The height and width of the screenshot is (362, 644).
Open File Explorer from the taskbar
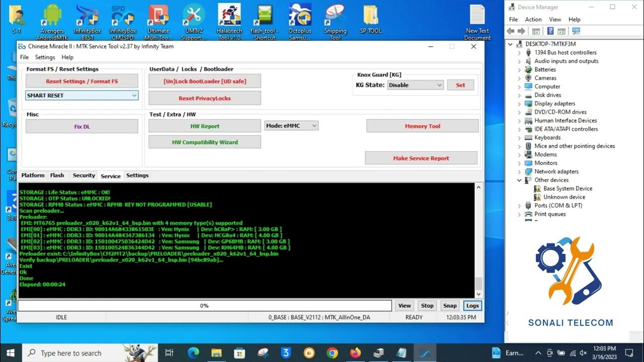click(x=216, y=352)
